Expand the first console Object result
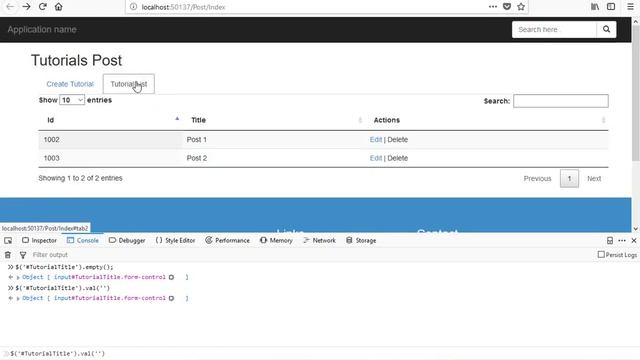 coord(18,278)
